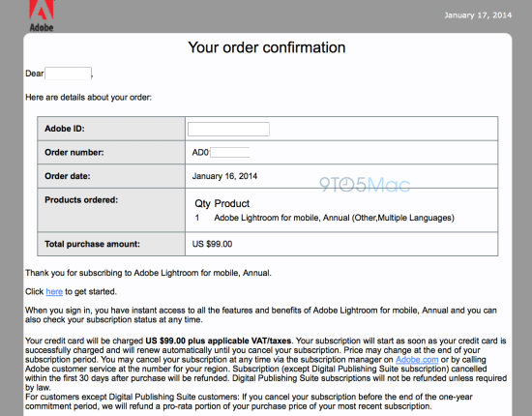Click the redacted name box after Dear
532x416 pixels.
69,74
